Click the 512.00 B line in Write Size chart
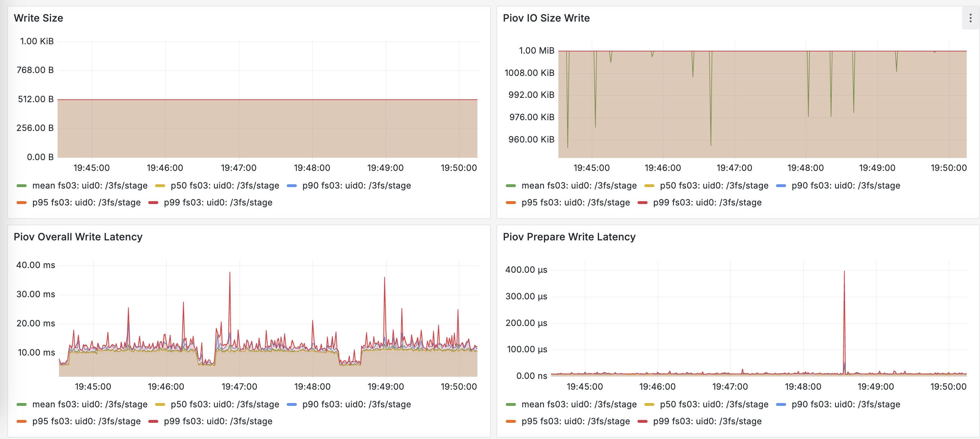Screen dimensions: 980x439 [267, 100]
